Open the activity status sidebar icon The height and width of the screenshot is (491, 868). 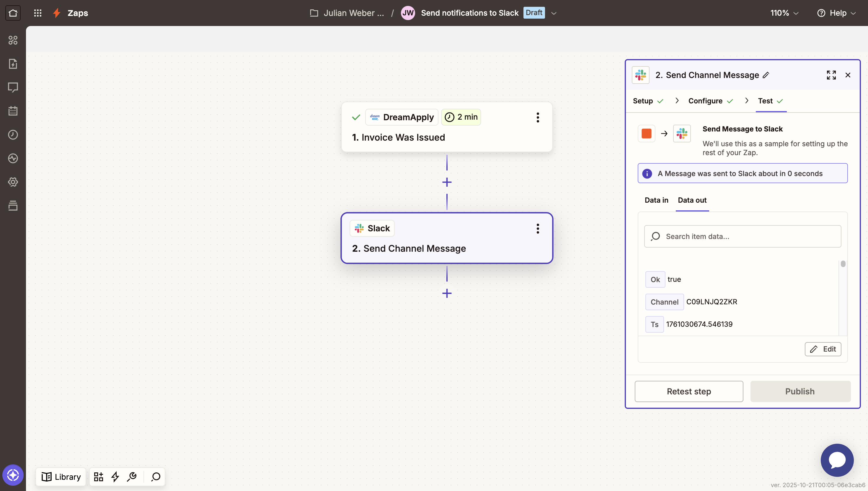(x=13, y=158)
